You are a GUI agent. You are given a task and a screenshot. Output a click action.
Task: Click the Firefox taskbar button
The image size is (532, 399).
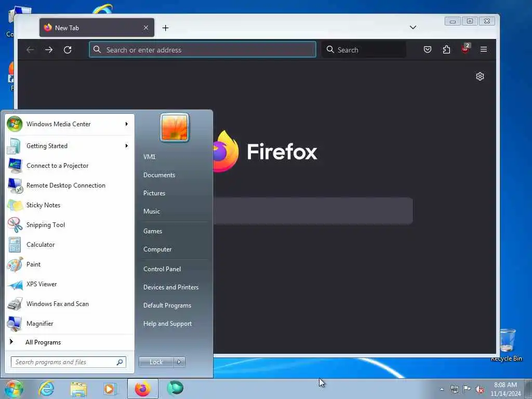click(143, 389)
